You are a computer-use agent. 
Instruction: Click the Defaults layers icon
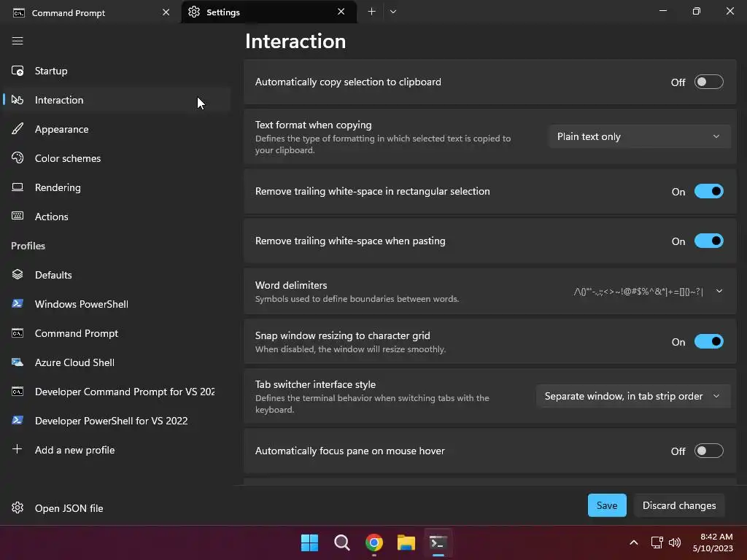tap(18, 275)
